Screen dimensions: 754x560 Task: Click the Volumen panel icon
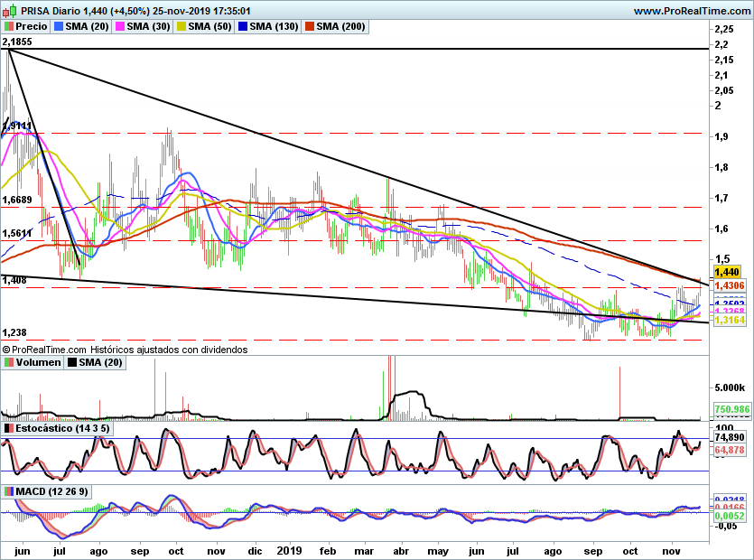coord(9,362)
